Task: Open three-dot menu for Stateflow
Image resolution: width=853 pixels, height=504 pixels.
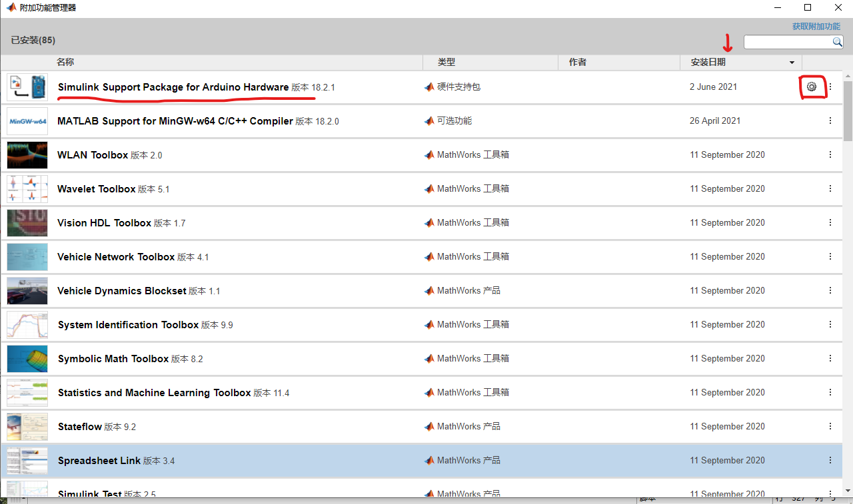Action: tap(830, 426)
